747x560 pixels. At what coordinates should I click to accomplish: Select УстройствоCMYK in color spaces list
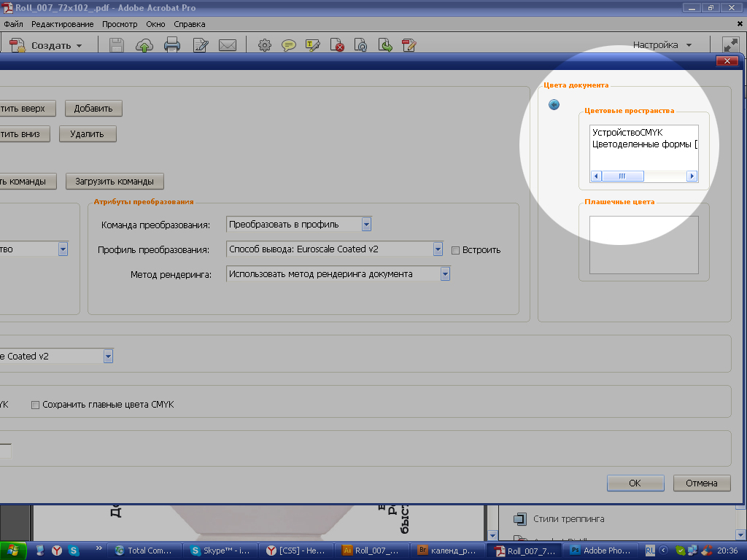pos(627,133)
